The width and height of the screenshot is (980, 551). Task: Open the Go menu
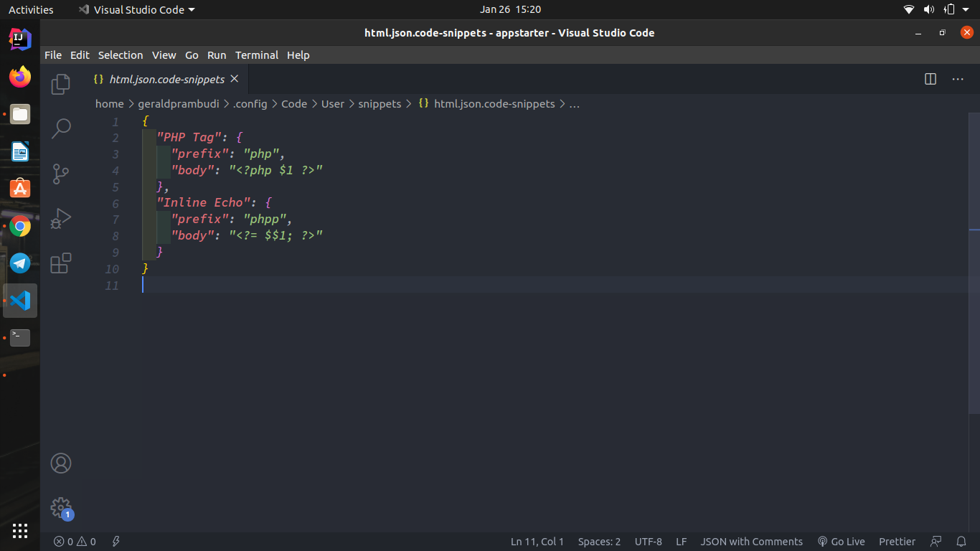point(192,55)
